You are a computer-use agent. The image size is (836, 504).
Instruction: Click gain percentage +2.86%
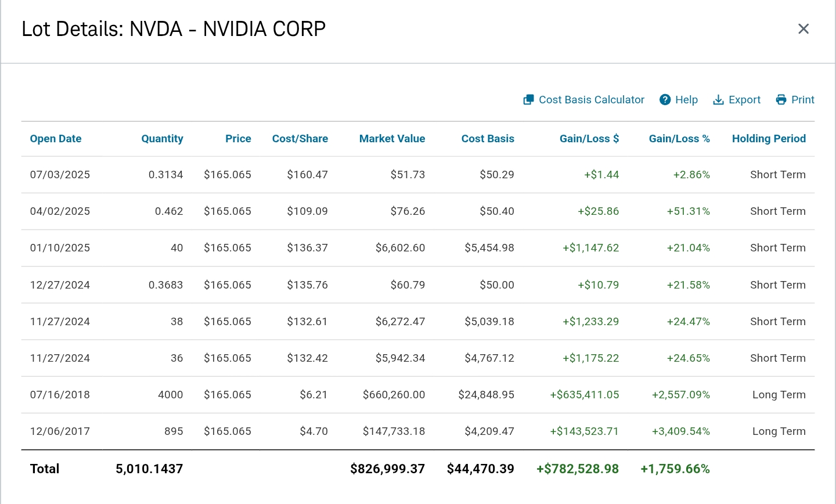pyautogui.click(x=691, y=175)
